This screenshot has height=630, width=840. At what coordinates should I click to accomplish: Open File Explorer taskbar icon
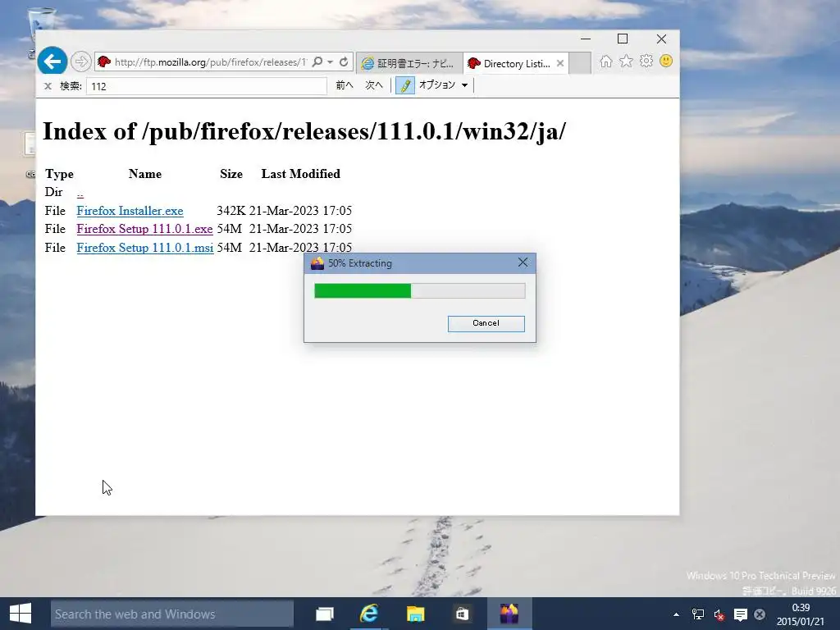(x=415, y=614)
